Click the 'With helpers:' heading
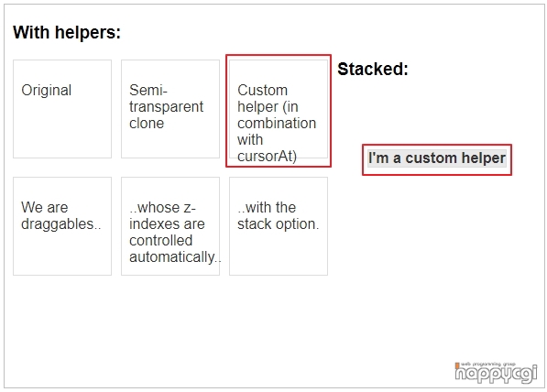Viewport: 547px width, 392px height. point(67,32)
